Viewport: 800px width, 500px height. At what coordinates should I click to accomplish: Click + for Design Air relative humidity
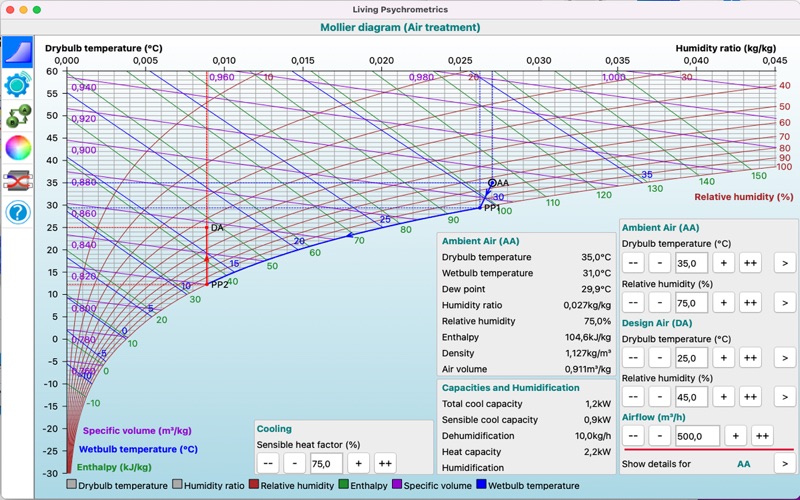point(723,396)
